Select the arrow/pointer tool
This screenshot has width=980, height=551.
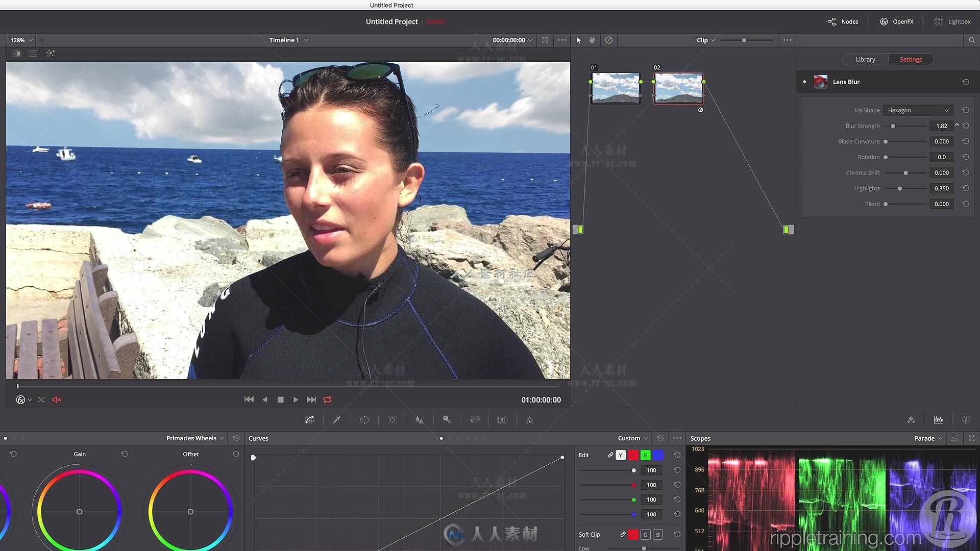pyautogui.click(x=577, y=40)
